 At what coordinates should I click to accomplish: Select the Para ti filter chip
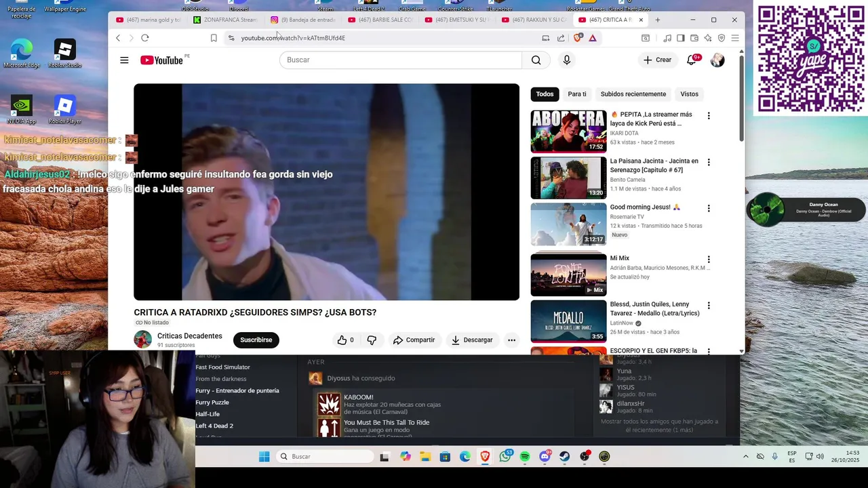tap(577, 94)
